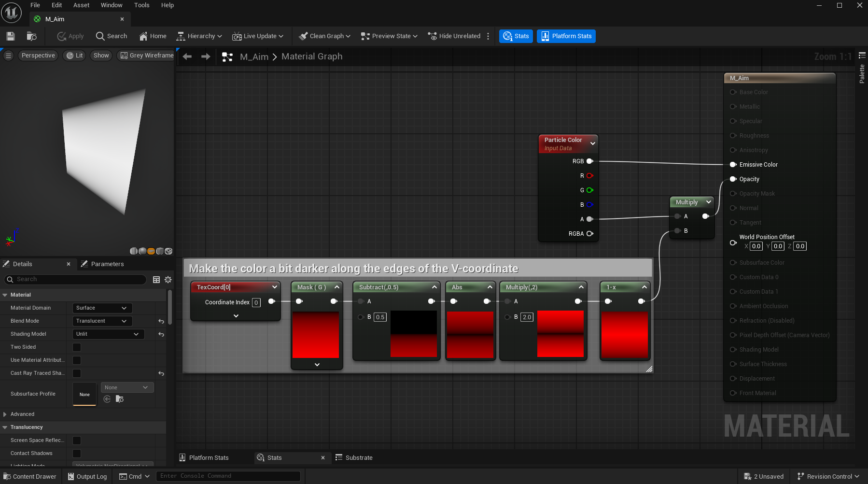This screenshot has height=484, width=868.
Task: Expand the Advanced section
Action: (x=5, y=414)
